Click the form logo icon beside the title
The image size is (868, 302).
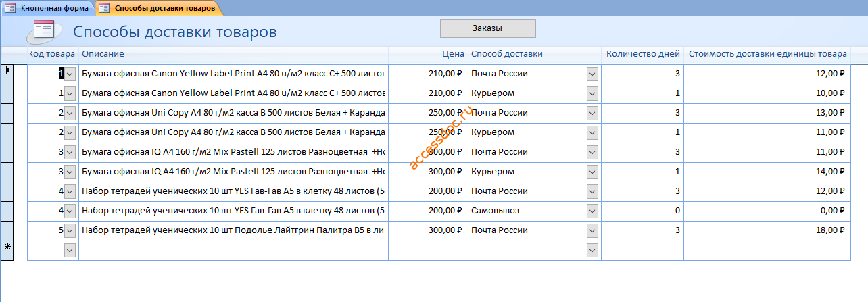point(43,31)
